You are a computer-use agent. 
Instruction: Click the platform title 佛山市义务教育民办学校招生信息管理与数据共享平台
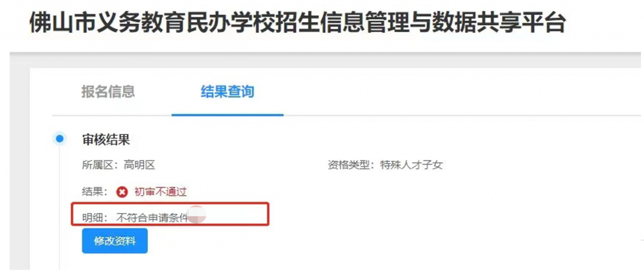pos(298,23)
